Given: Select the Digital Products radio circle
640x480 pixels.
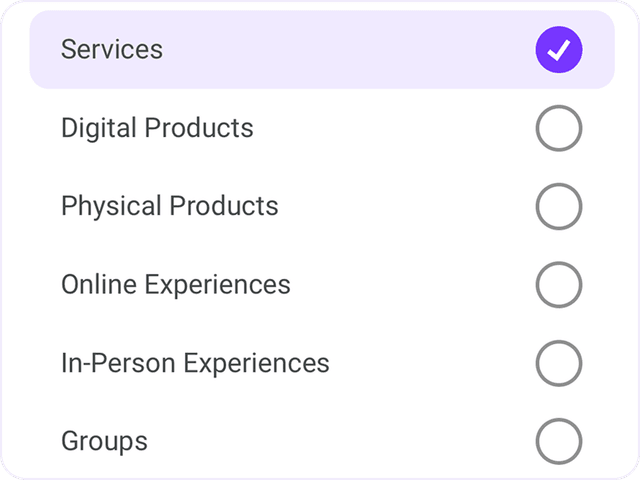Looking at the screenshot, I should pos(558,128).
